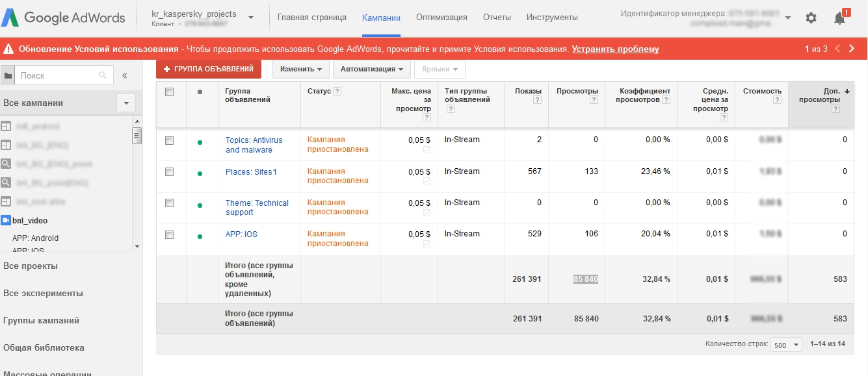Viewport: 868px width, 376px height.
Task: Click into the Поиск search field
Action: pyautogui.click(x=57, y=75)
